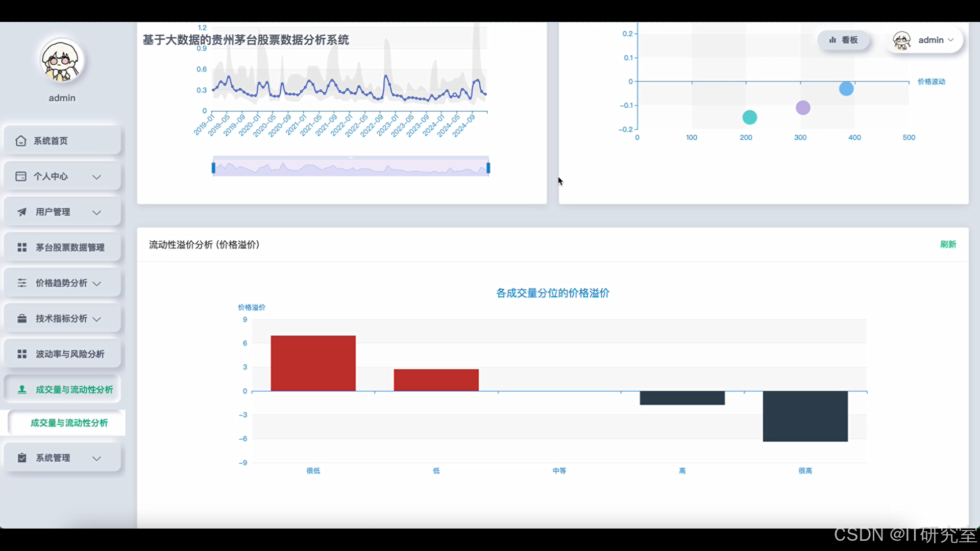The image size is (980, 551).
Task: Open the 茅台股票数据管理 menu item
Action: pyautogui.click(x=62, y=247)
